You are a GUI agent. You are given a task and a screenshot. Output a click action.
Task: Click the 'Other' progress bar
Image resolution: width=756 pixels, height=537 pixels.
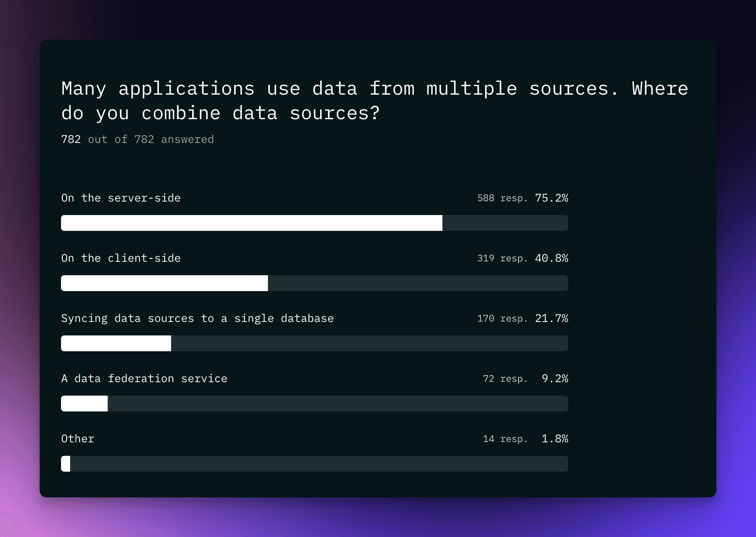(x=315, y=464)
